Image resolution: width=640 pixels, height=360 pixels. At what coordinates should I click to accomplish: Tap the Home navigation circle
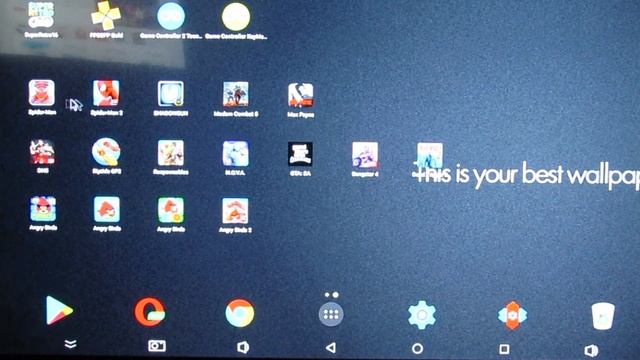(417, 349)
